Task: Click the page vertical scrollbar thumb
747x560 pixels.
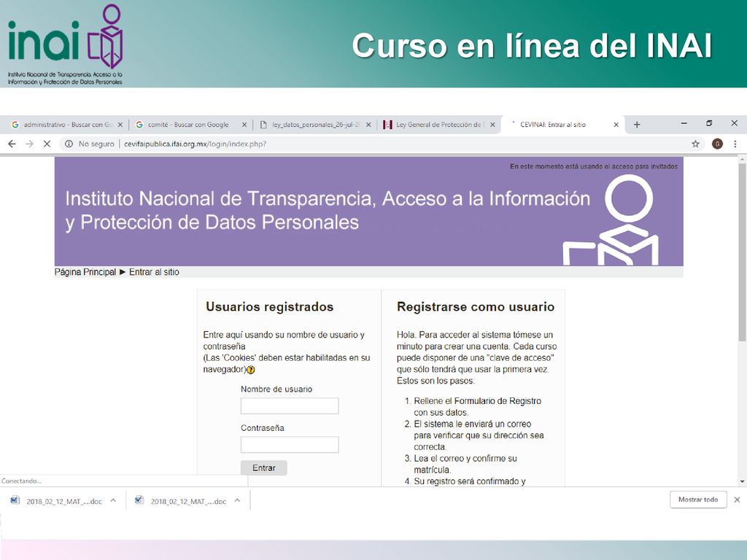Action: tap(742, 252)
